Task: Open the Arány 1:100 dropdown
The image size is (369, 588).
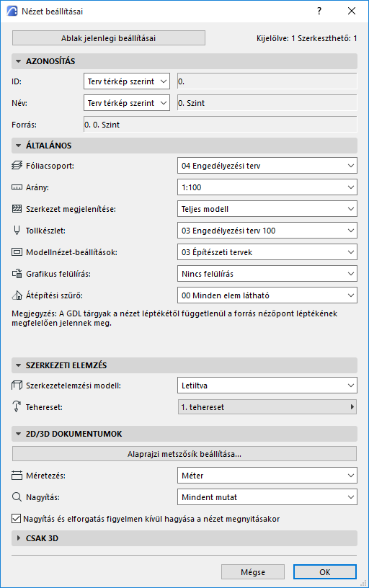Action: tap(267, 187)
